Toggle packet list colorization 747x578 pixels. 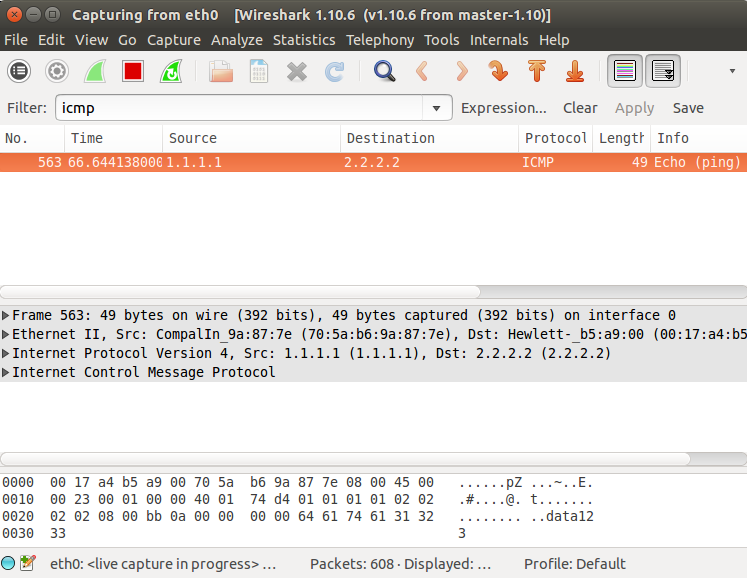(x=625, y=71)
